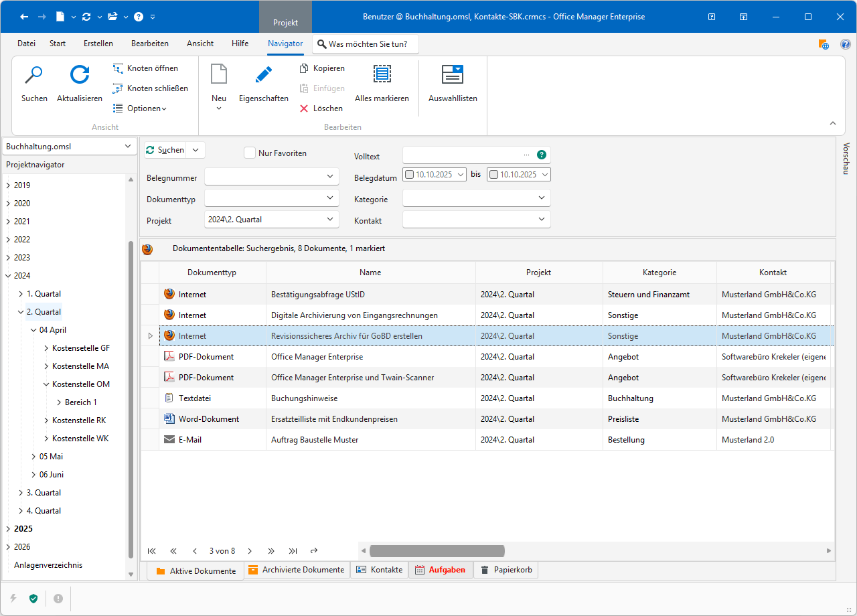Click the horizontal scrollbar thumb in table
This screenshot has width=857, height=616.
point(437,551)
